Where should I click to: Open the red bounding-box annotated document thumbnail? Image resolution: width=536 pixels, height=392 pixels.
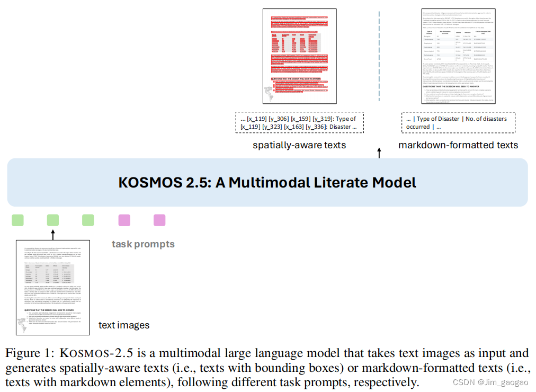[299, 56]
